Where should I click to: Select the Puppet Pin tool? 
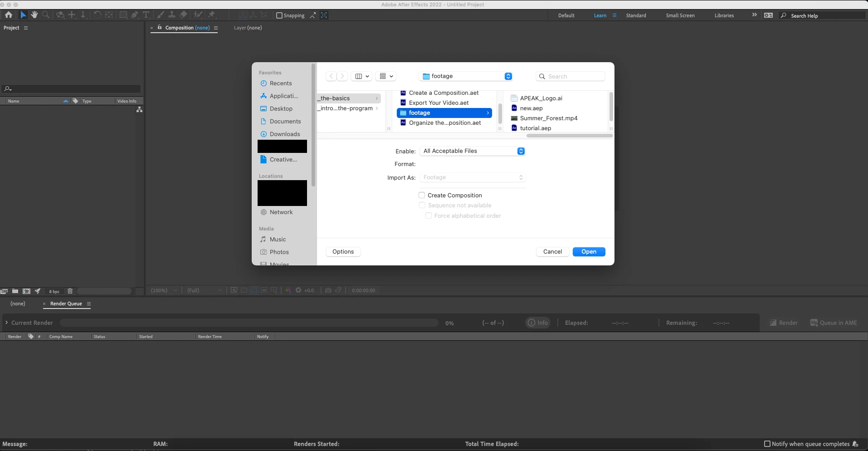tap(212, 15)
